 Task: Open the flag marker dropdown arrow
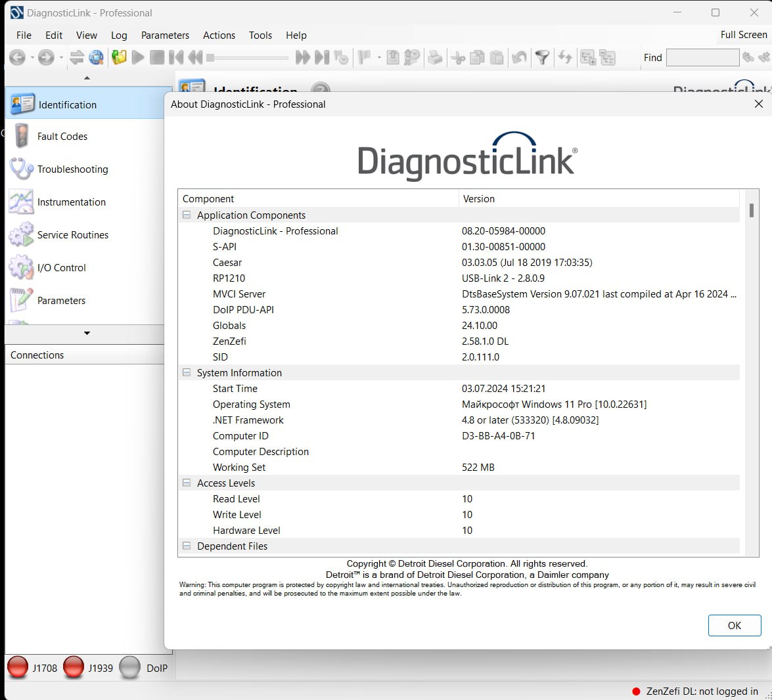tap(379, 58)
